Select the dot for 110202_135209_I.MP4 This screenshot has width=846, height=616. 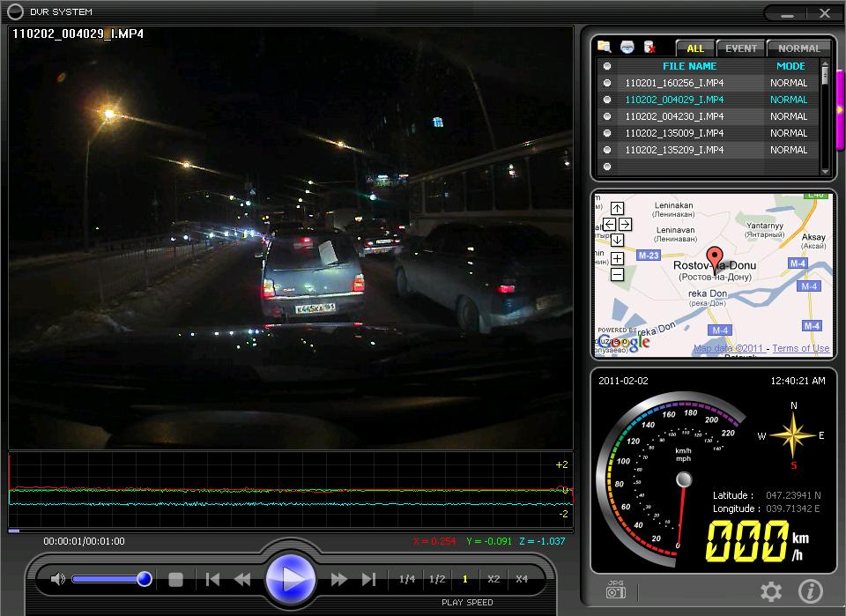tap(607, 150)
